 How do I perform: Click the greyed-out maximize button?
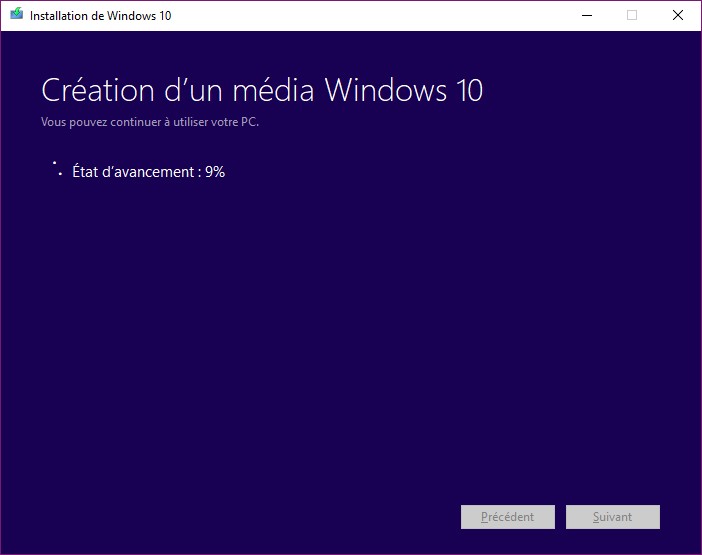(x=632, y=15)
